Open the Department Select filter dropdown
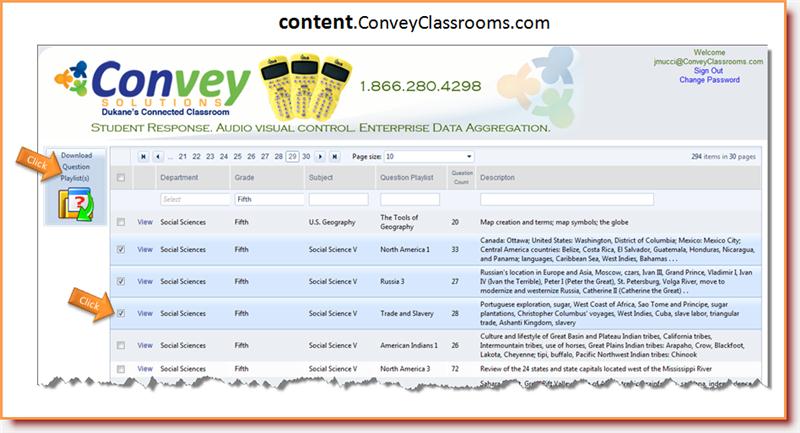The width and height of the screenshot is (800, 433). pyautogui.click(x=195, y=199)
